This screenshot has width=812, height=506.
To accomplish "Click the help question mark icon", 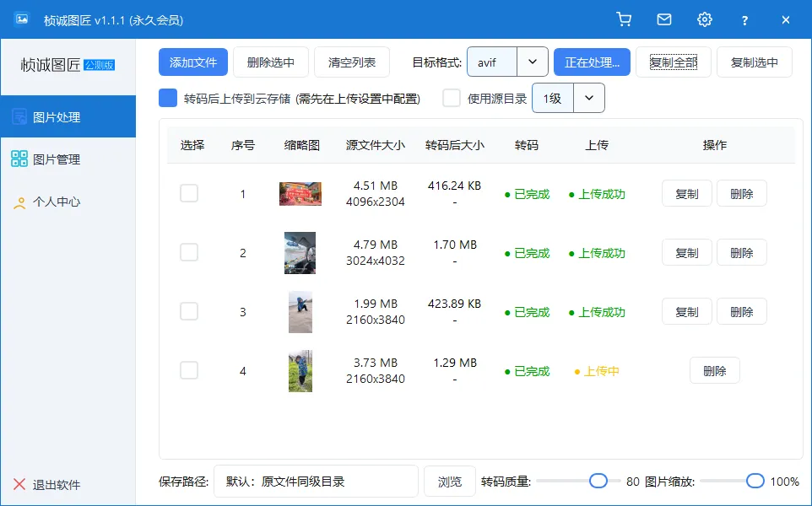I will (744, 19).
